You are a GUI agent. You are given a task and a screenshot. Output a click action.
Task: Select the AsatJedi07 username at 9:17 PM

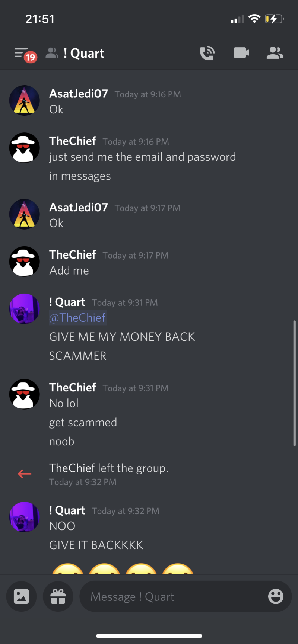click(79, 207)
